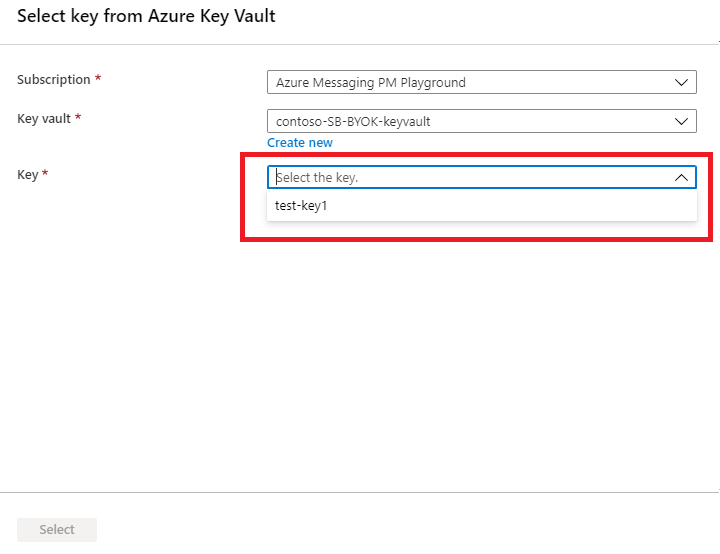Screen dimensions: 720x554
Task: Click the divider line above the Select button
Action: 360,492
